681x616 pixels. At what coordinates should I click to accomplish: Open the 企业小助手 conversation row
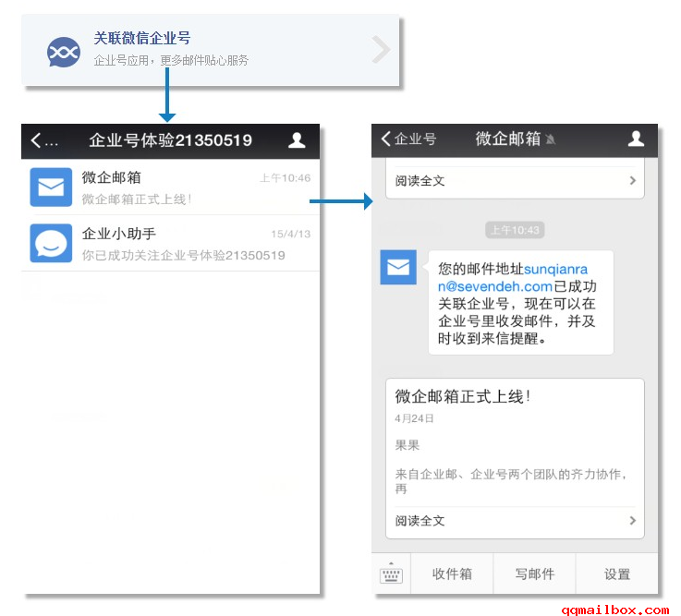click(170, 243)
